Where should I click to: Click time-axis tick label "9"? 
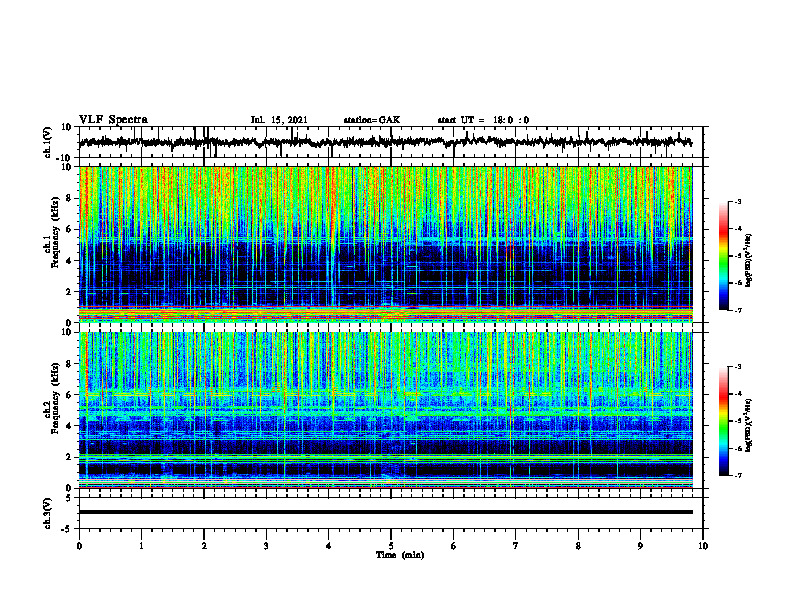point(640,546)
